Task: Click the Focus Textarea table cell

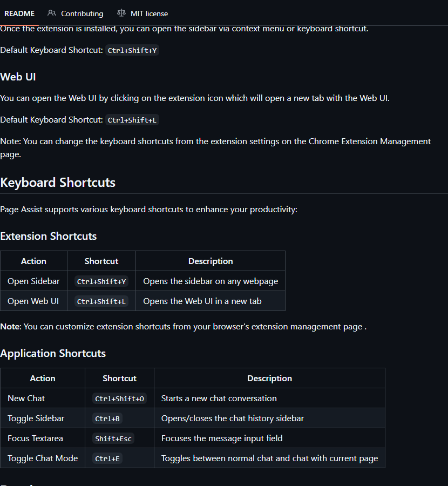Action: pos(35,438)
